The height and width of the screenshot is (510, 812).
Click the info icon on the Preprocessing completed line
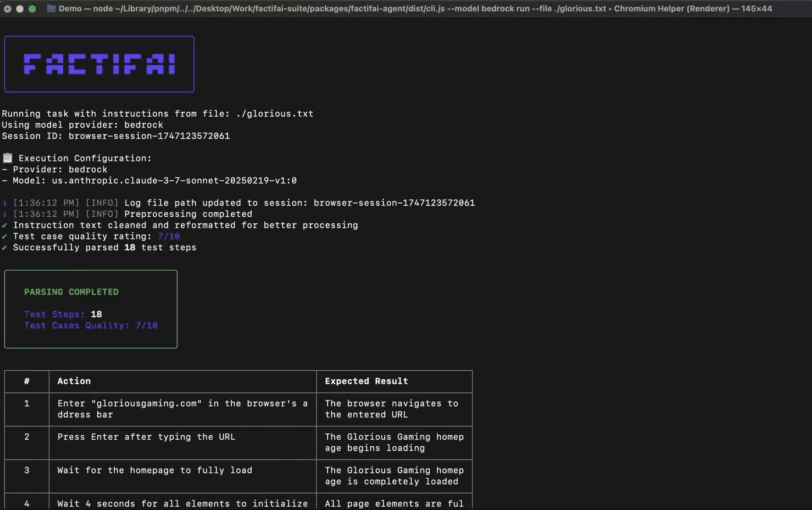pyautogui.click(x=5, y=214)
